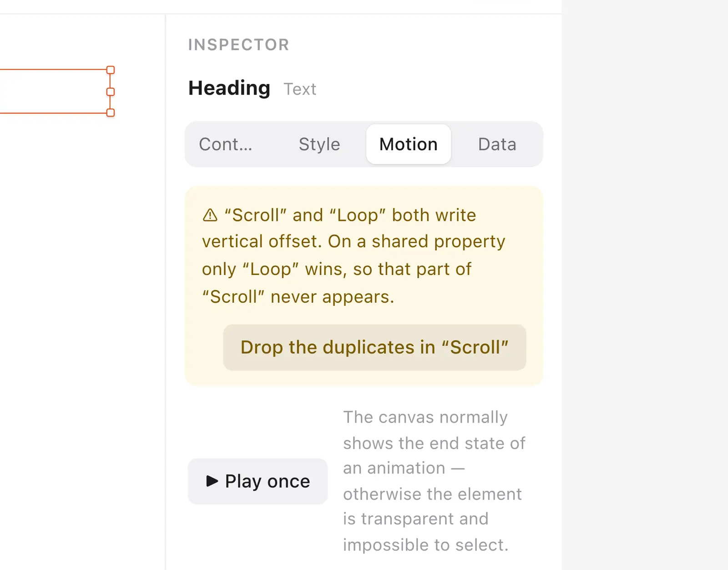The image size is (728, 570).
Task: Click inside the selected element on canvas
Action: coord(54,91)
